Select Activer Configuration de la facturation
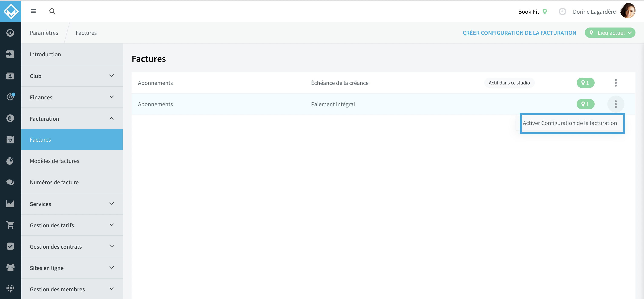Image resolution: width=644 pixels, height=299 pixels. [570, 123]
